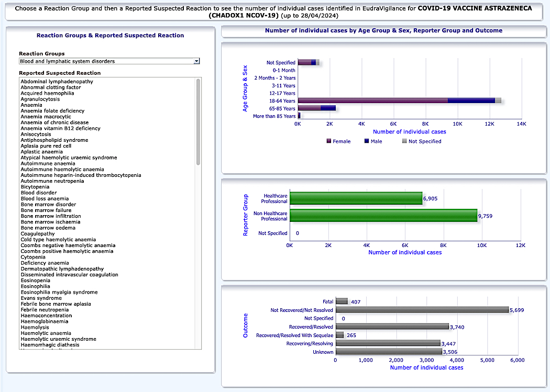Click the 'Coagulopathy' reaction

coord(38,233)
